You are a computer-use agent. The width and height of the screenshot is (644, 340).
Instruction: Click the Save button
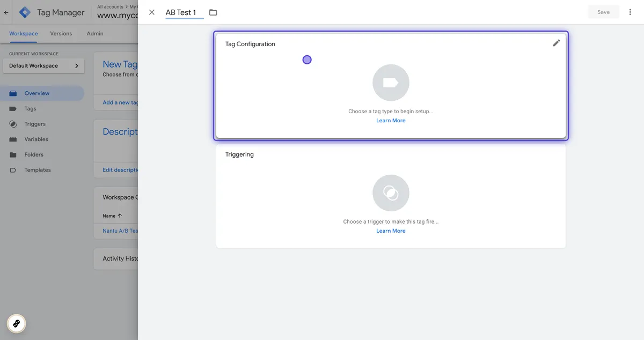(604, 12)
